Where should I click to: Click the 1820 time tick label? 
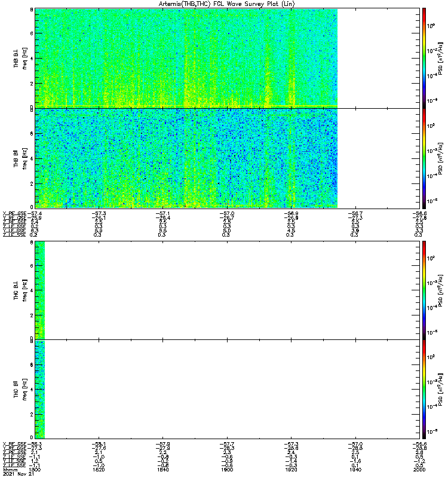[99, 470]
